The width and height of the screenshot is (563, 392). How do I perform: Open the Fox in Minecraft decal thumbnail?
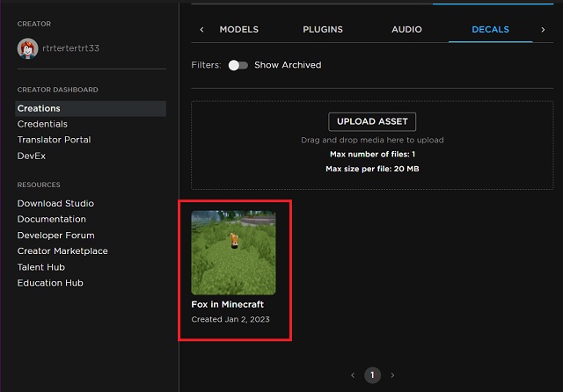(x=234, y=252)
